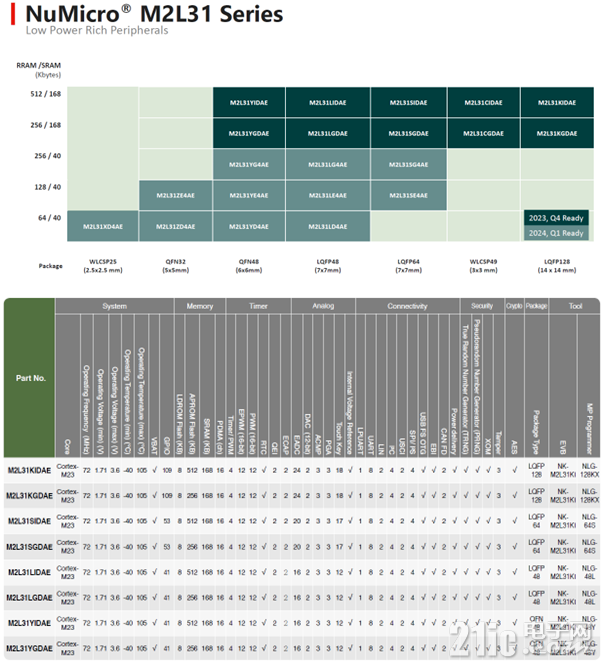Click the M2L31KGDAE cell in the chart
The image size is (603, 664).
557,133
